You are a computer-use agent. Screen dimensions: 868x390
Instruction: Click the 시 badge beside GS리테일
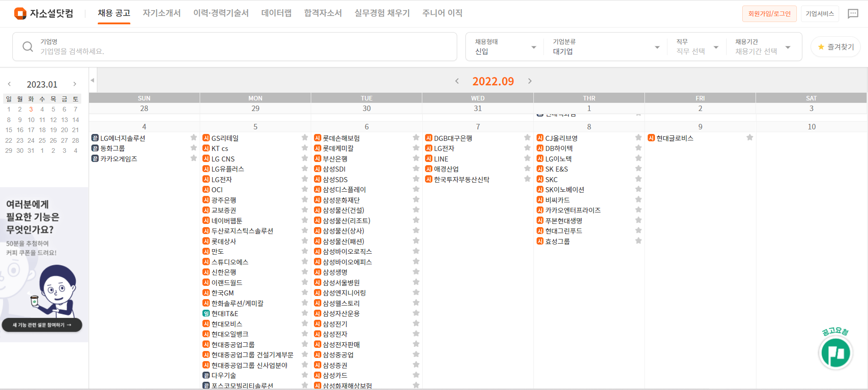pyautogui.click(x=206, y=138)
